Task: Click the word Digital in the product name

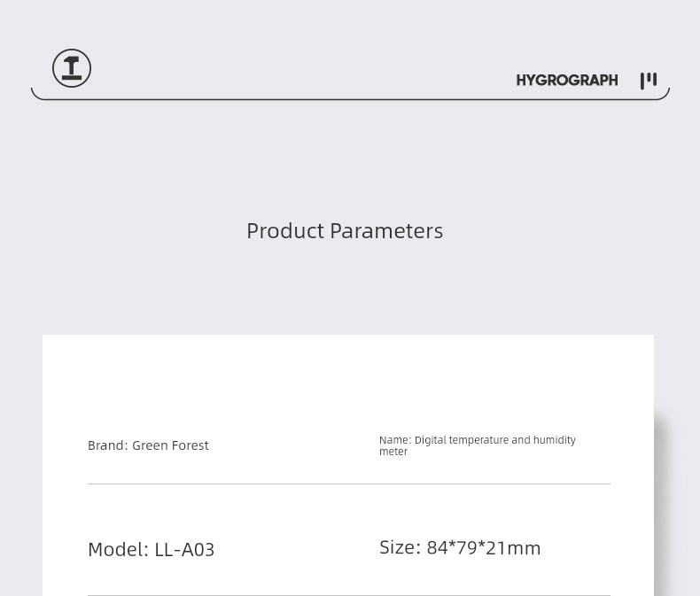Action: click(x=431, y=440)
